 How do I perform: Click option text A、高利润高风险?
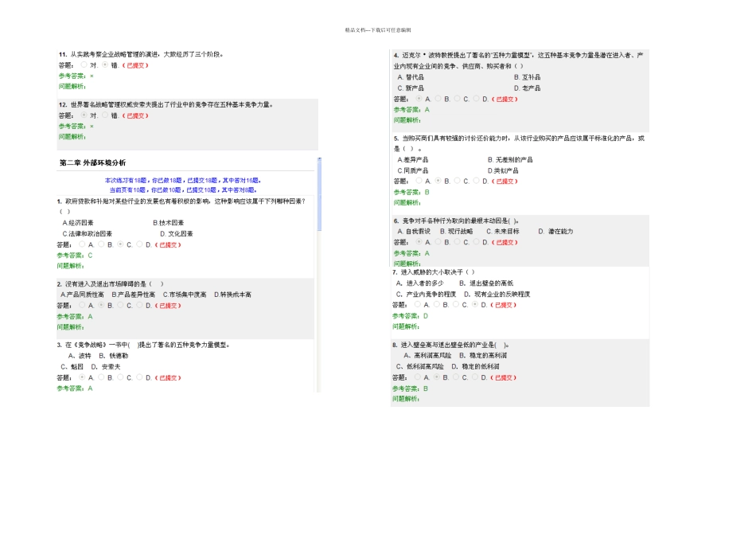coord(427,356)
